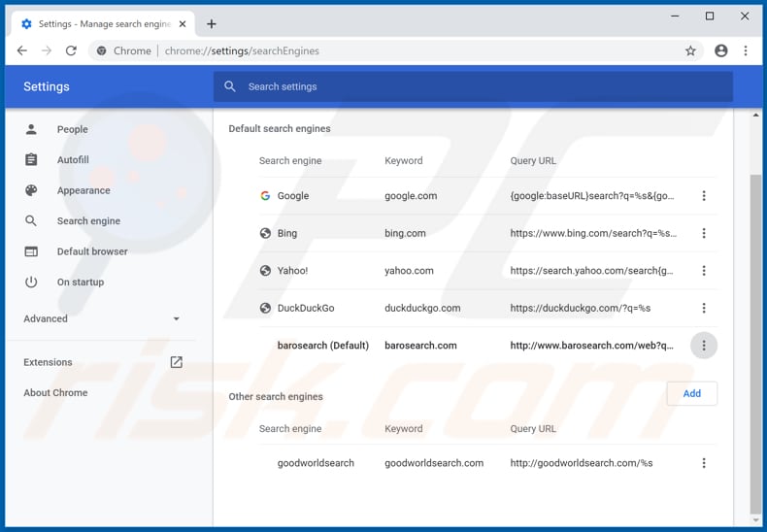Screen dimensions: 767x532
Task: Click the site info icon in address bar
Action: (102, 50)
